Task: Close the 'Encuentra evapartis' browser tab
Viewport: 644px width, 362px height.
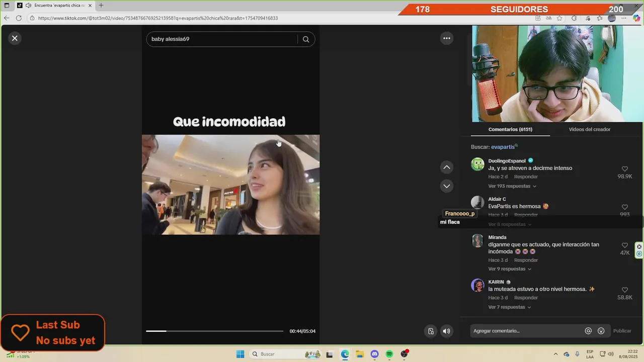Action: click(x=90, y=6)
